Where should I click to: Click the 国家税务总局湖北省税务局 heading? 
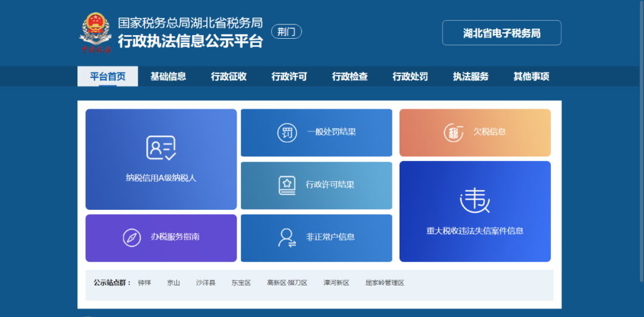coord(190,23)
